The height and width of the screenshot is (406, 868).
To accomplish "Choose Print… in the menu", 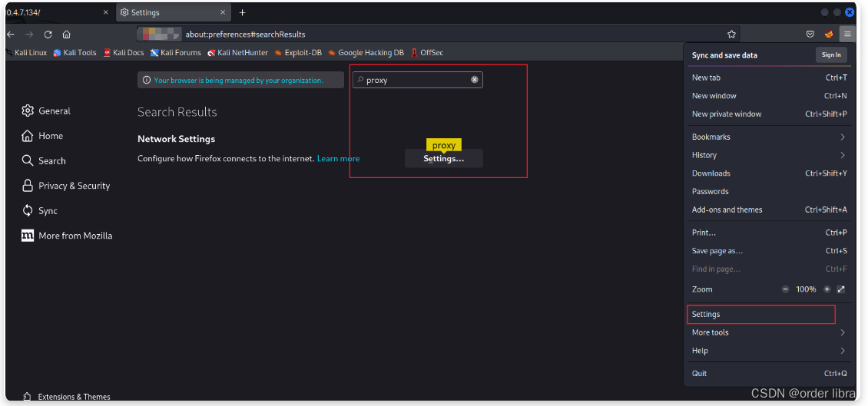I will (x=770, y=233).
